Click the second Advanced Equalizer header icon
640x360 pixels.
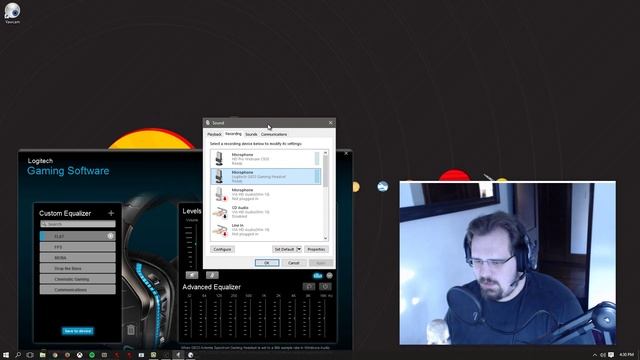[x=325, y=287]
